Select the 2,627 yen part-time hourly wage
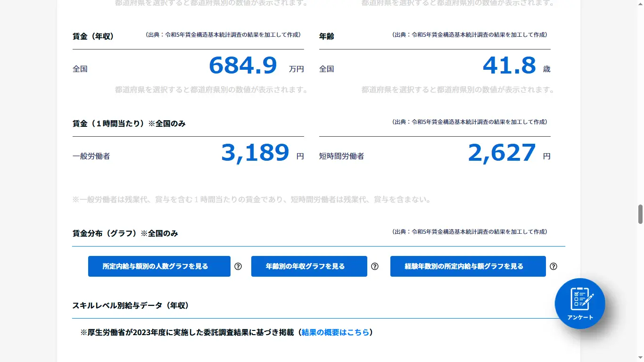 502,153
